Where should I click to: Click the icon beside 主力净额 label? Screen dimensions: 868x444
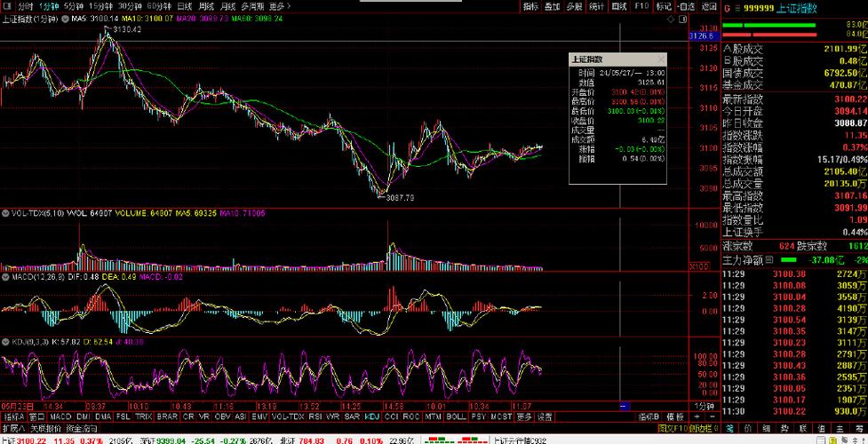point(769,259)
